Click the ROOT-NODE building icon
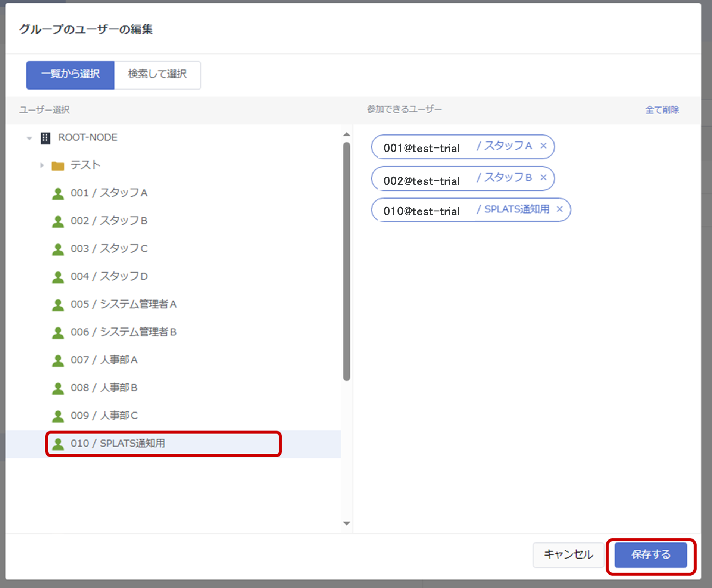This screenshot has height=588, width=712. tap(46, 138)
